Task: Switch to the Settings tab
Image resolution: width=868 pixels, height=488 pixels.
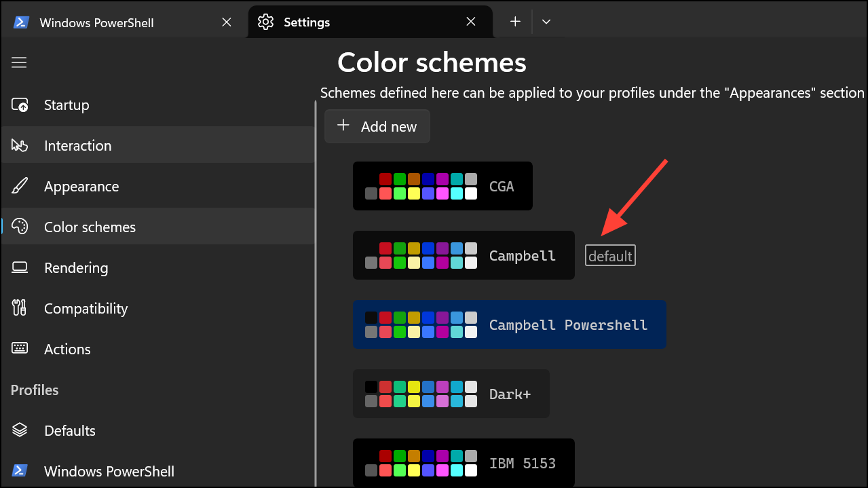Action: 307,22
